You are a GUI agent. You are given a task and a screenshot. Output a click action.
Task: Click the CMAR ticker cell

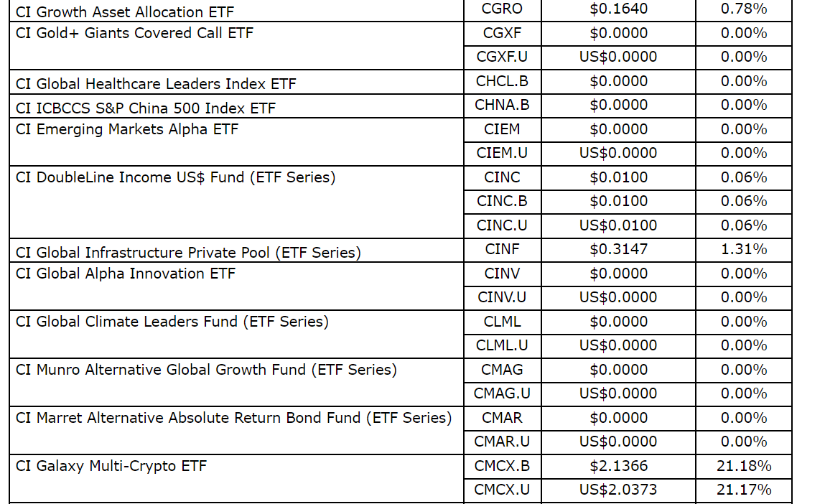(502, 418)
